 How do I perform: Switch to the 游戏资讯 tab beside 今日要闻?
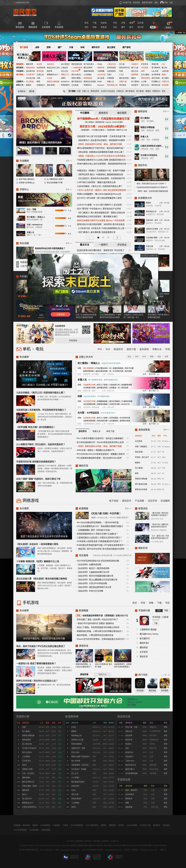coord(103,113)
